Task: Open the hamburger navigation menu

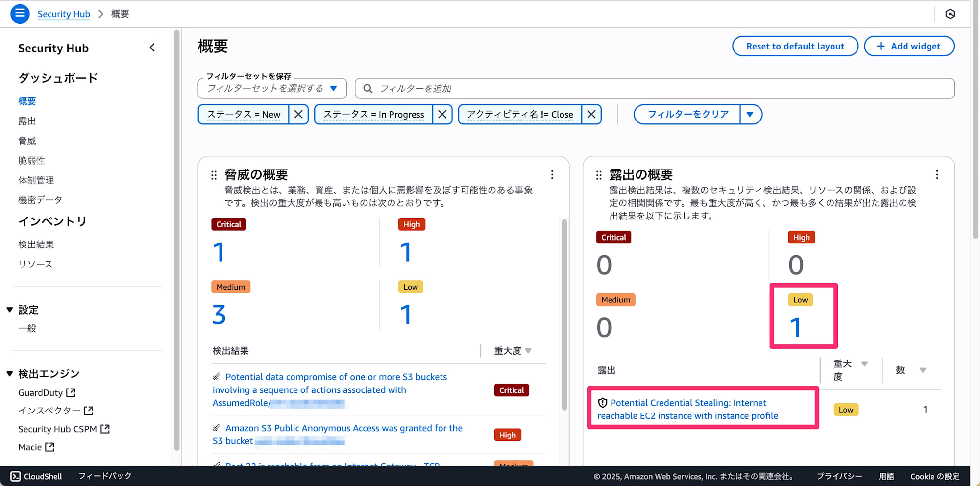Action: point(20,14)
